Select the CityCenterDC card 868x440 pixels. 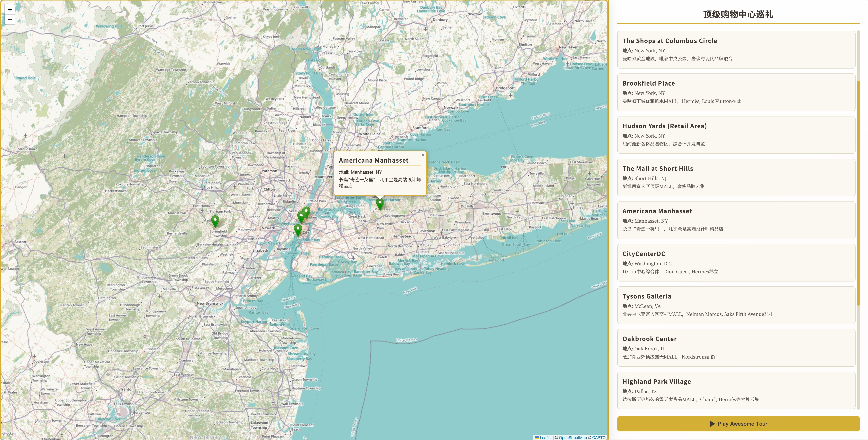click(x=736, y=263)
